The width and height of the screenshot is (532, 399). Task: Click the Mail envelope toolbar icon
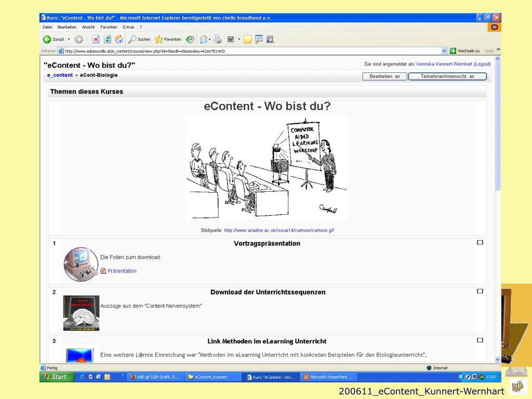click(204, 39)
